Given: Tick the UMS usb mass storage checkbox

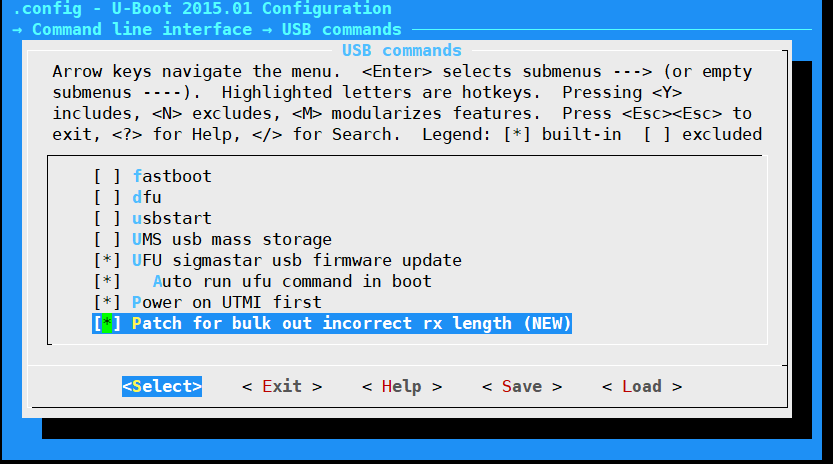Looking at the screenshot, I should (107, 239).
